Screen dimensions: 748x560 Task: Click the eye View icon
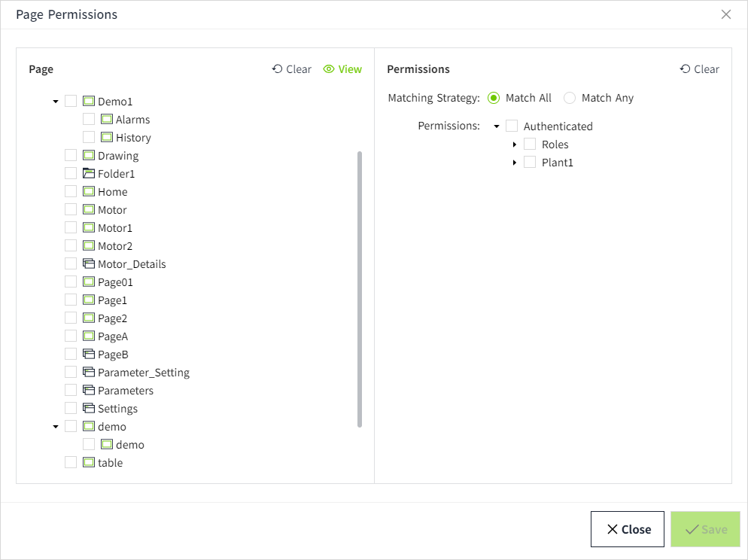329,69
